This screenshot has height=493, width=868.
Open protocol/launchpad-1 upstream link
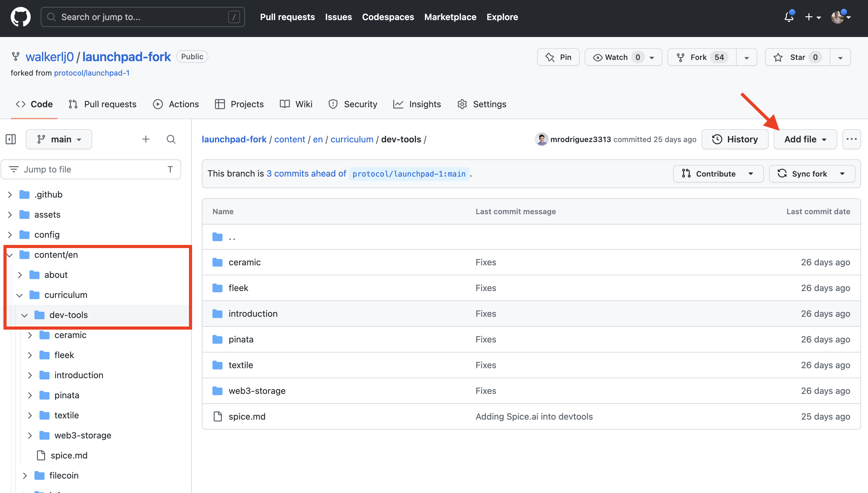[92, 73]
